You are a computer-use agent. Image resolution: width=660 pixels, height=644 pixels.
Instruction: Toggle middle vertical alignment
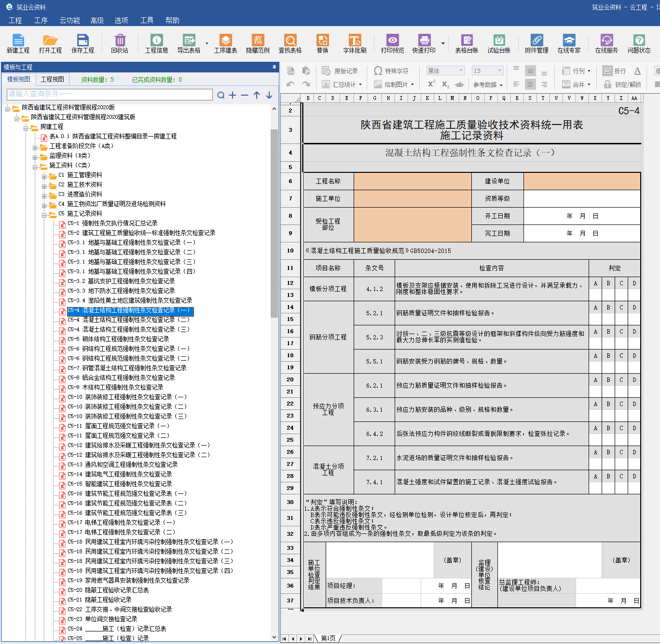click(530, 71)
